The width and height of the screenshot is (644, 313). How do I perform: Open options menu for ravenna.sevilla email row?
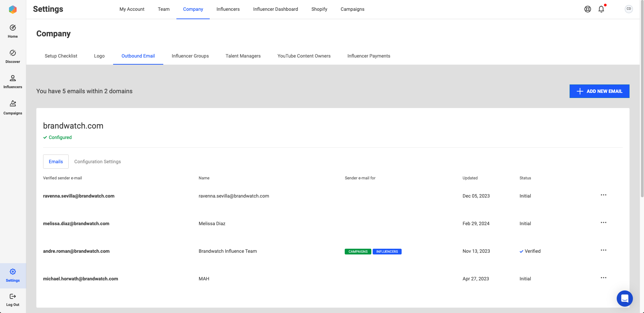pos(603,195)
